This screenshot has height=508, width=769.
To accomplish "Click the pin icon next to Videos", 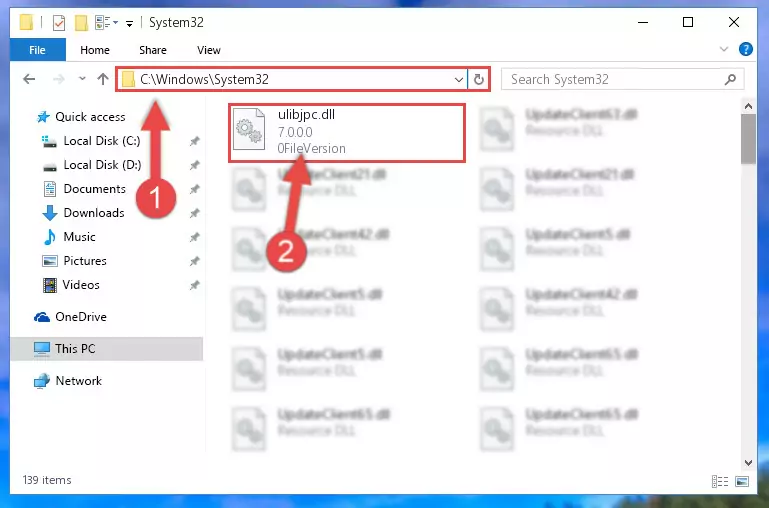I will (194, 285).
